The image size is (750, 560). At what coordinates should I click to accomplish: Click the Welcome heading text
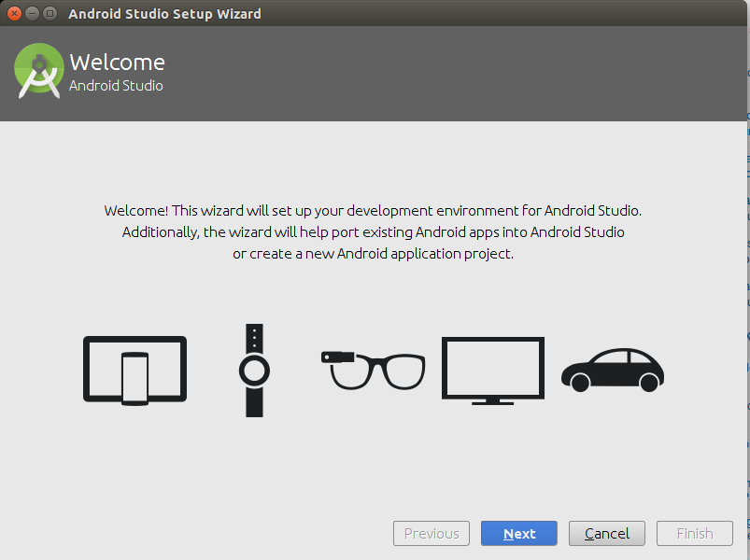[x=117, y=63]
